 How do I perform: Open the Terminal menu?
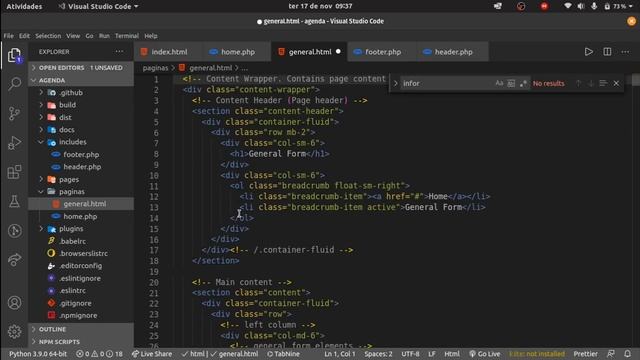coord(127,36)
